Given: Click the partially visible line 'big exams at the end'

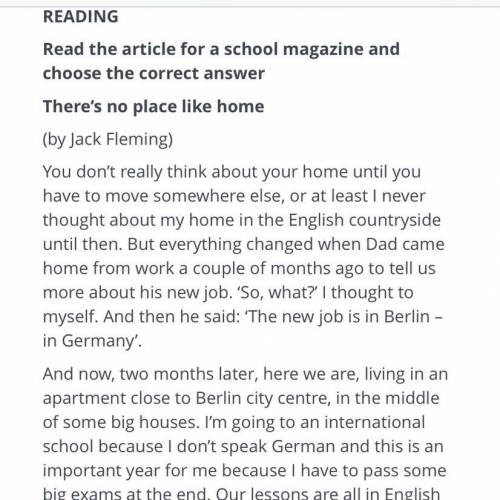Looking at the screenshot, I should click(x=125, y=493).
